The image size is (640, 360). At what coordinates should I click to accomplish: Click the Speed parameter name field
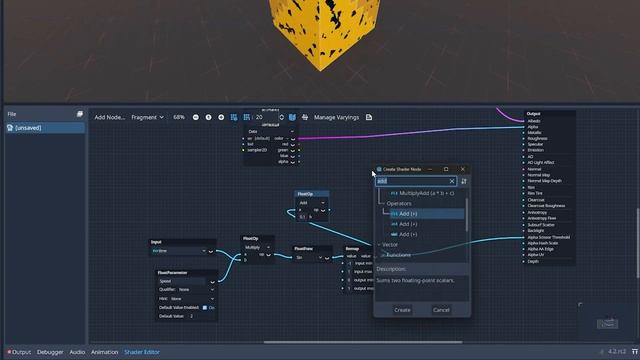[182, 281]
